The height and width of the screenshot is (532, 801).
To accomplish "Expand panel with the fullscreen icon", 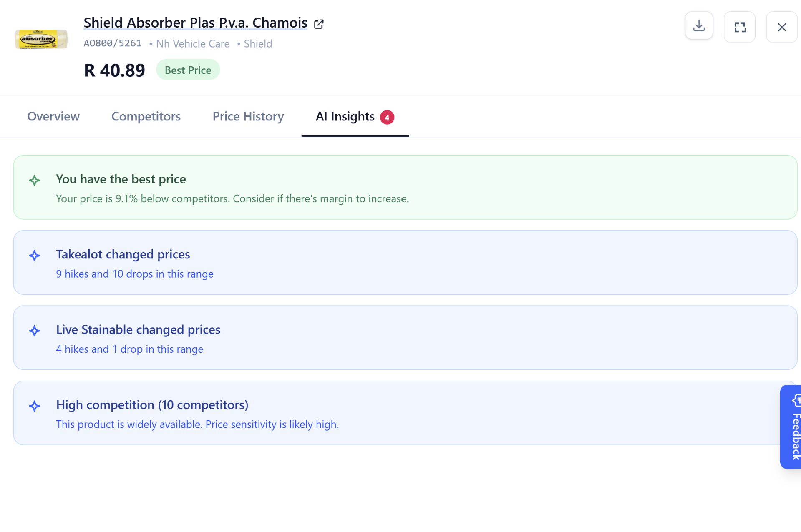I will click(x=740, y=27).
